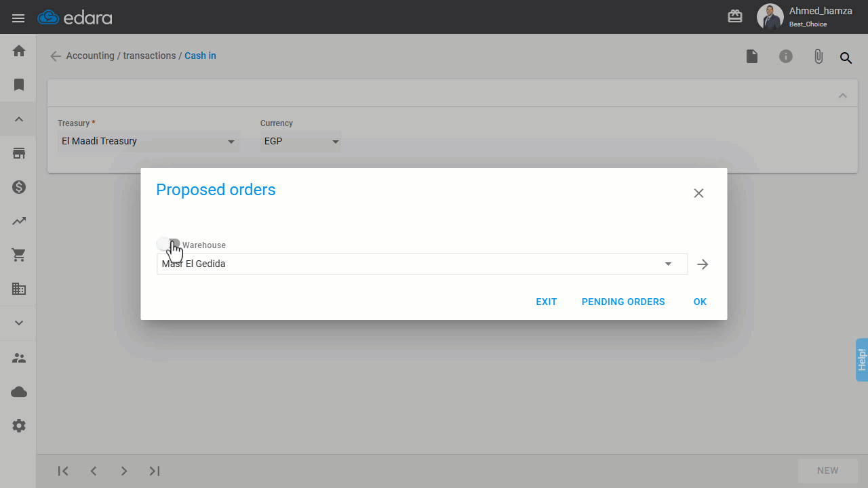The height and width of the screenshot is (488, 868).
Task: Open the store module in sidebar
Action: [x=19, y=153]
